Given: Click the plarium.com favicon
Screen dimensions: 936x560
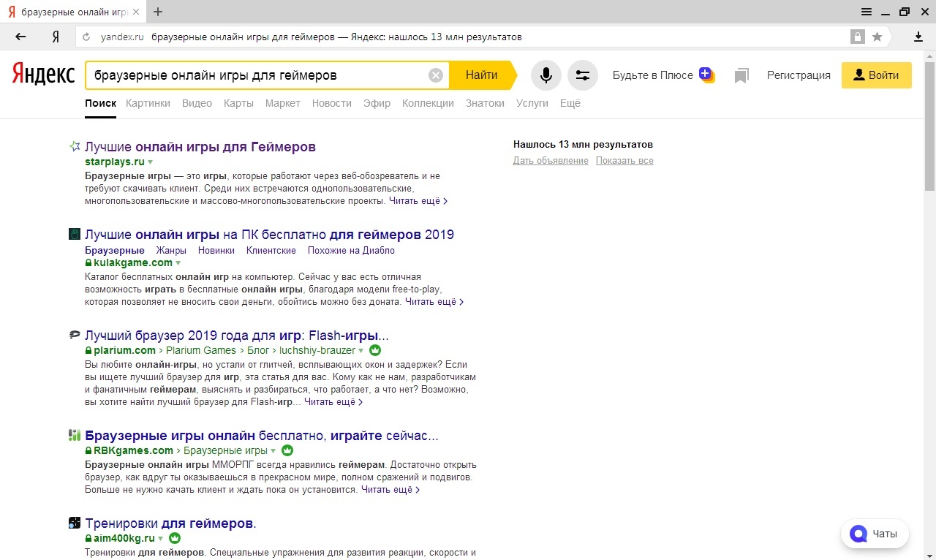Looking at the screenshot, I should [x=75, y=335].
